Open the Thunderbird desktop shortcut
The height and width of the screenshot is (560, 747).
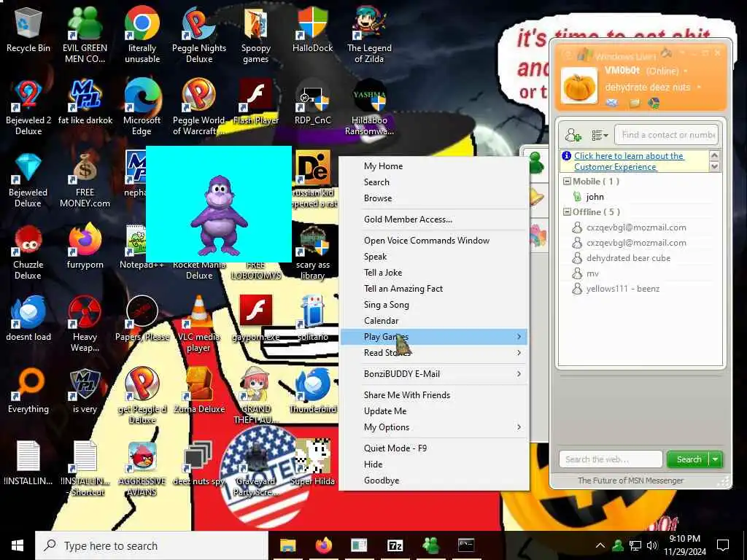tap(312, 391)
